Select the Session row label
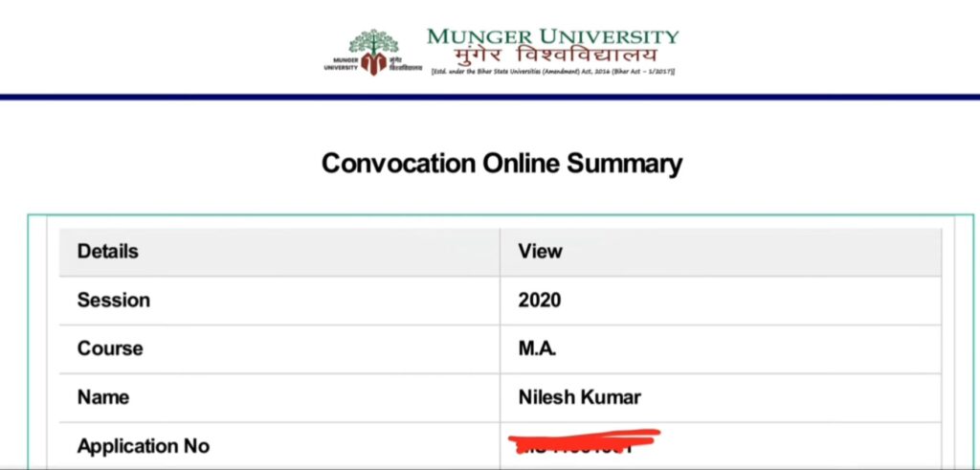This screenshot has height=470, width=980. [x=113, y=300]
